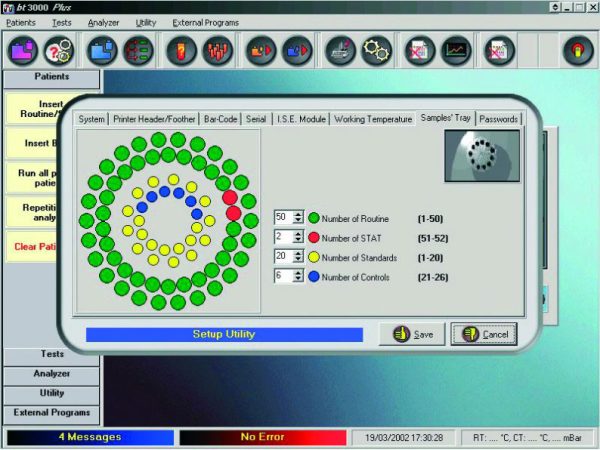Screen dimensions: 600x450
Task: Click the blue folder with red arrow icon
Action: point(297,51)
